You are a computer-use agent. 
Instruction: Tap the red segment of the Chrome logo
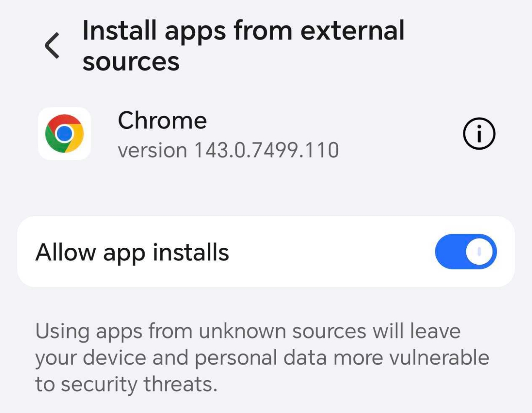64,121
